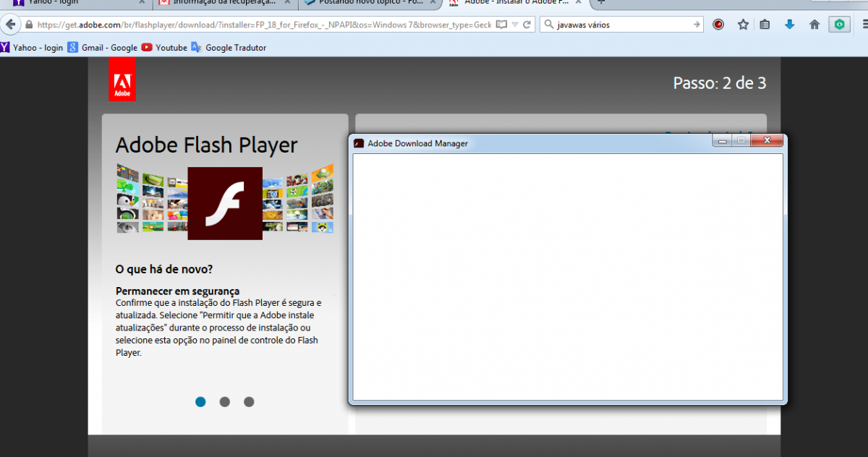
Task: Close the Adobe Download Manager window
Action: pyautogui.click(x=767, y=141)
